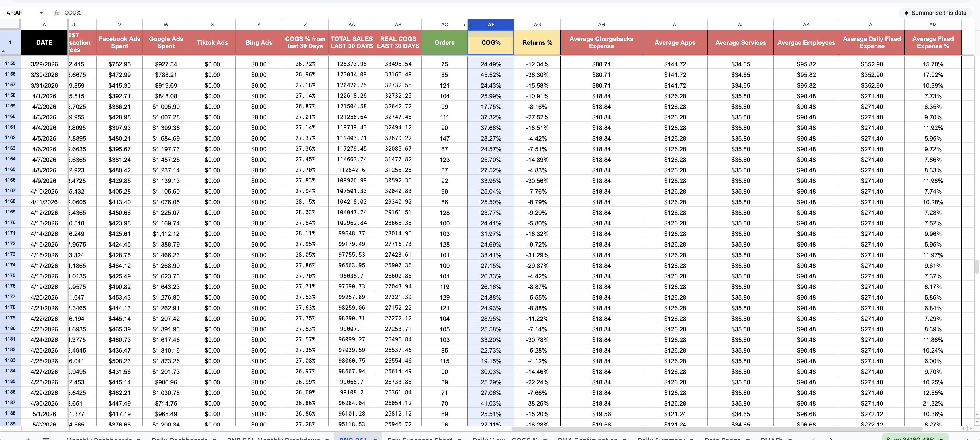
Task: Click the Facebook Ads Spent header cell
Action: point(119,43)
